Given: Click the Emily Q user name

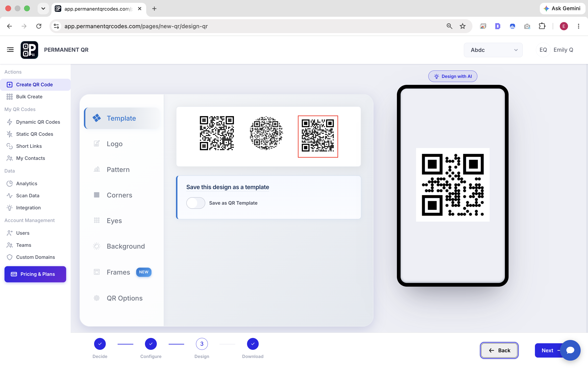Looking at the screenshot, I should coord(563,50).
